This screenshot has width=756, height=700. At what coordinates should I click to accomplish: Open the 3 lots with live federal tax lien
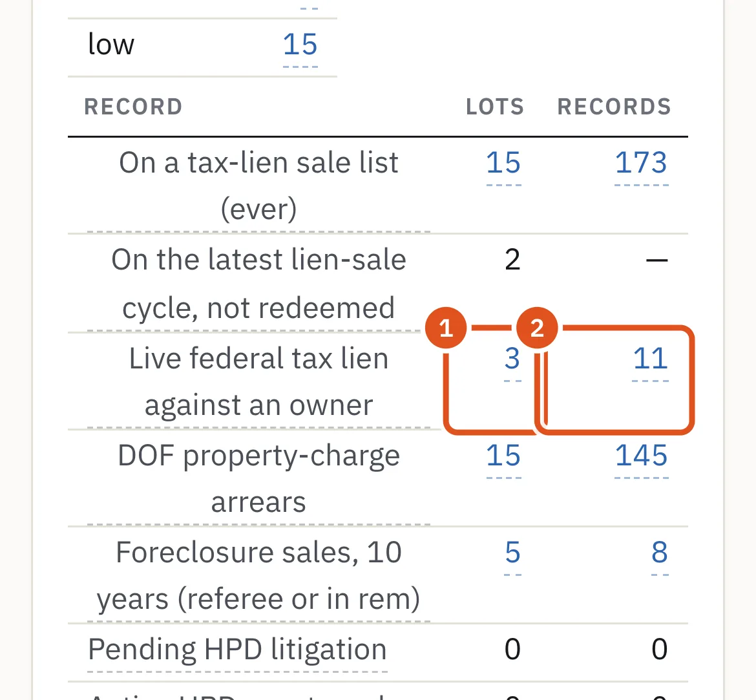[512, 359]
